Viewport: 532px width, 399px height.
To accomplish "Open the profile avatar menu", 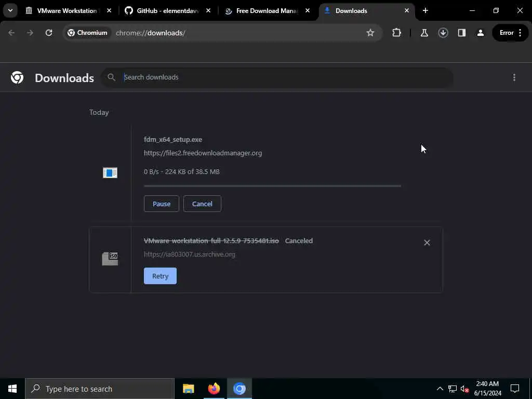I will coord(481,33).
